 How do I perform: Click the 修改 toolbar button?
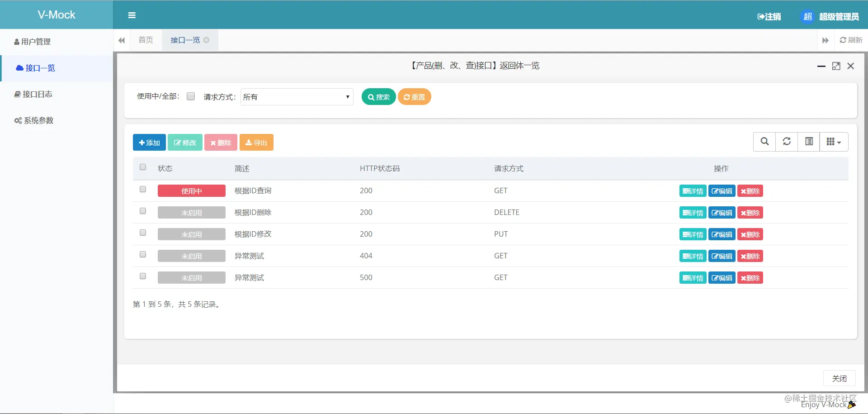[x=185, y=143]
